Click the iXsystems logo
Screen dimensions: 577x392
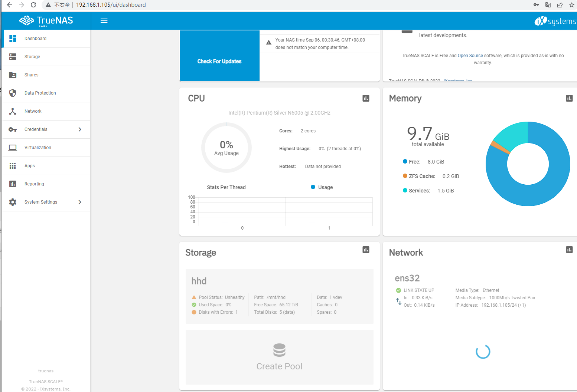(555, 21)
